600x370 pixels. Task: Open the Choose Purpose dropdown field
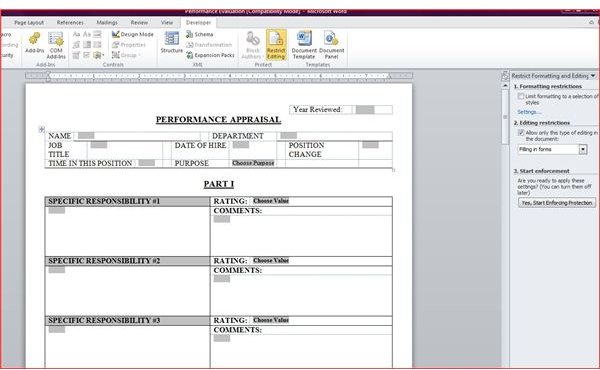253,163
